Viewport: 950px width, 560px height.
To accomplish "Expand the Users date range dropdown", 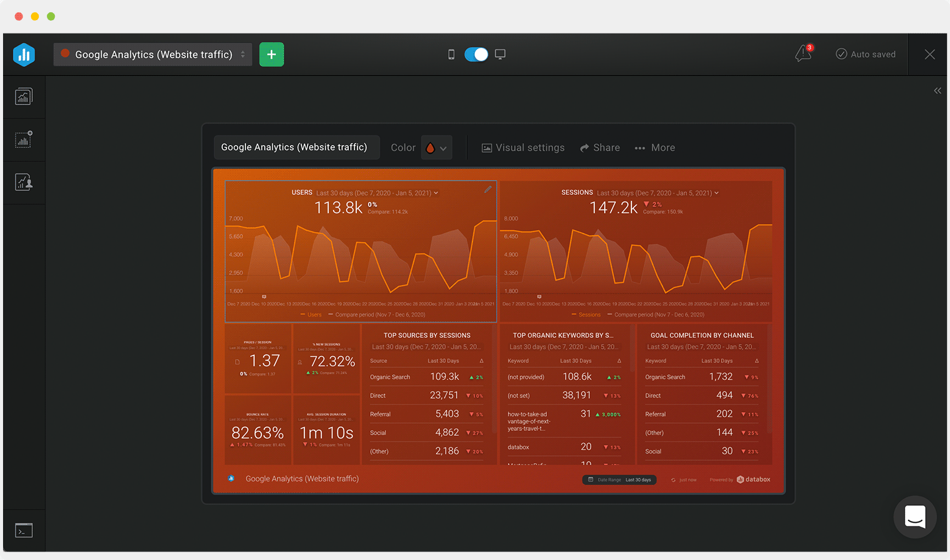I will click(436, 193).
